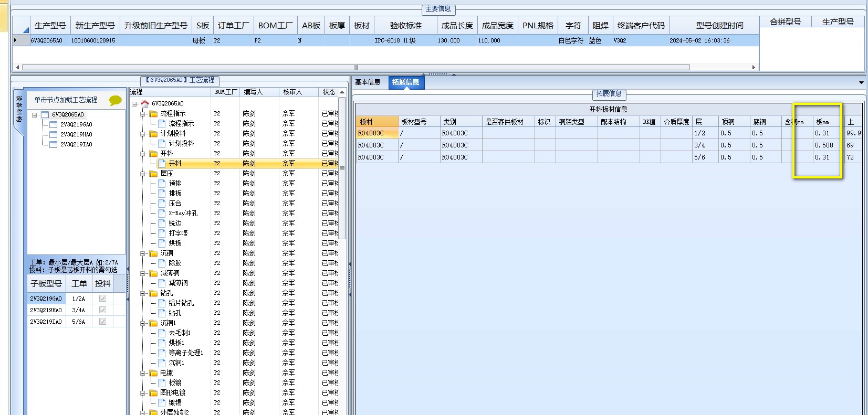Open the panel dropdown arrow beside the tabs

tap(861, 82)
